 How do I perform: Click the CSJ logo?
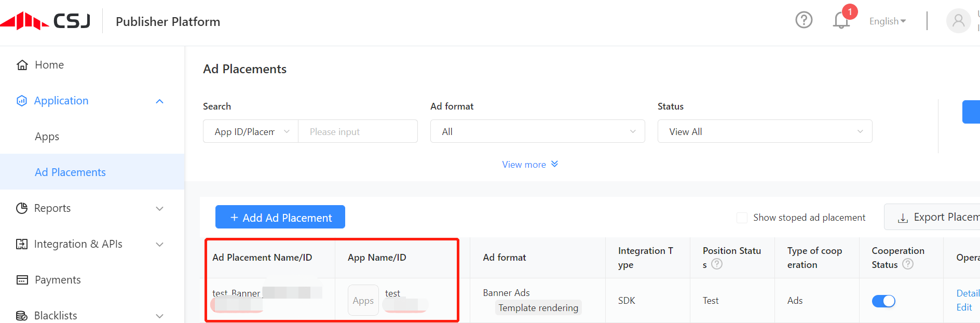tap(46, 21)
